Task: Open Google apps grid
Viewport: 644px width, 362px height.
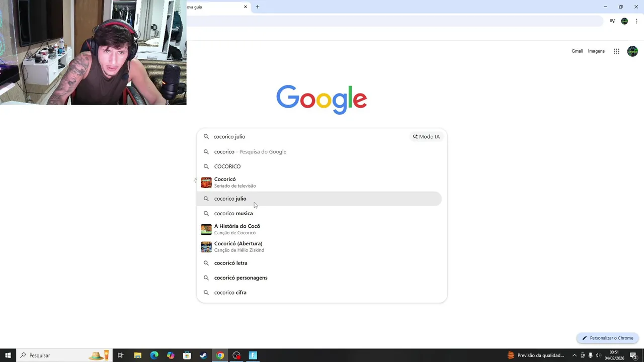Action: click(x=616, y=51)
